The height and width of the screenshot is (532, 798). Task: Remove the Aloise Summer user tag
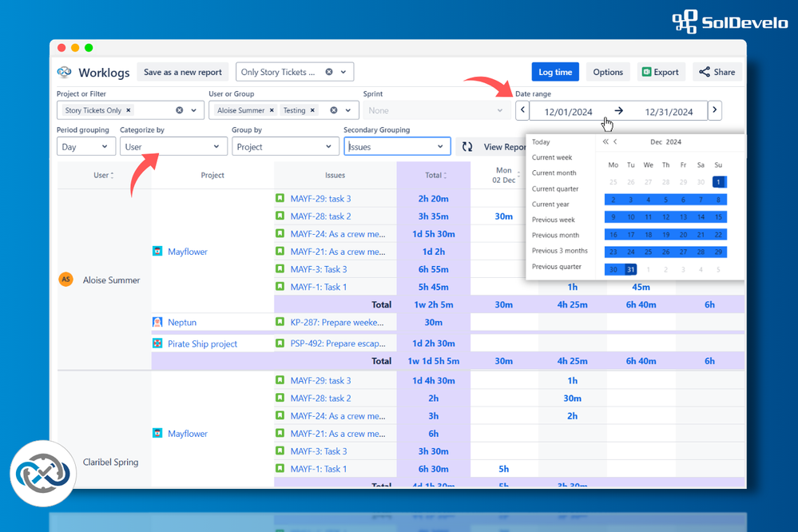272,110
